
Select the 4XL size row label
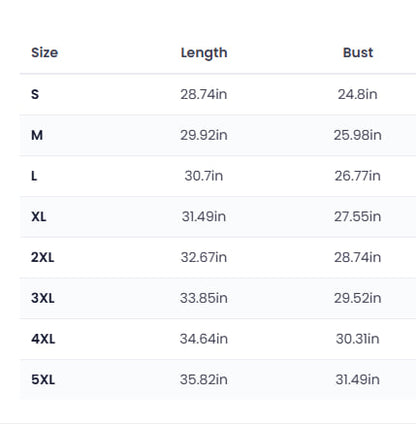[43, 339]
